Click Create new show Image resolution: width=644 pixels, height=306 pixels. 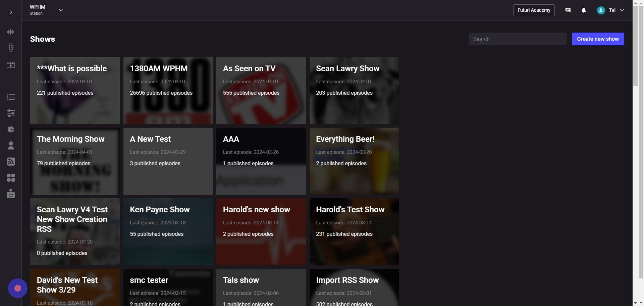pyautogui.click(x=598, y=39)
